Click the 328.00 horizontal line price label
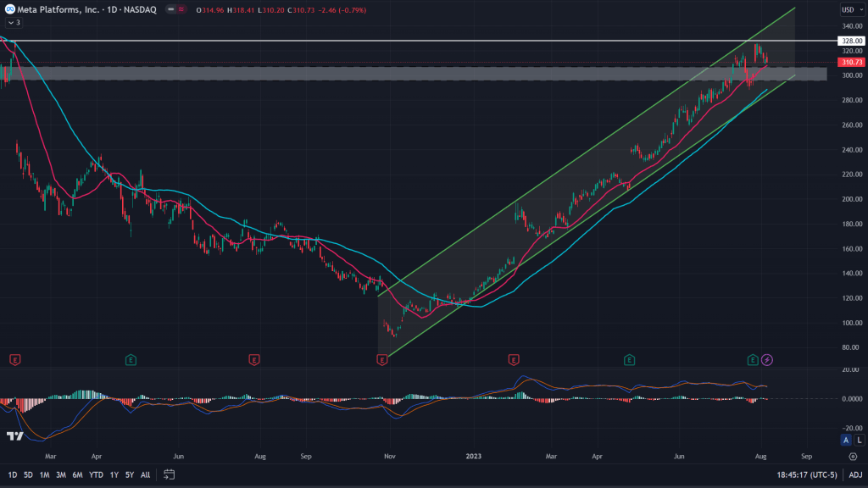Image resolution: width=868 pixels, height=488 pixels. pyautogui.click(x=850, y=41)
